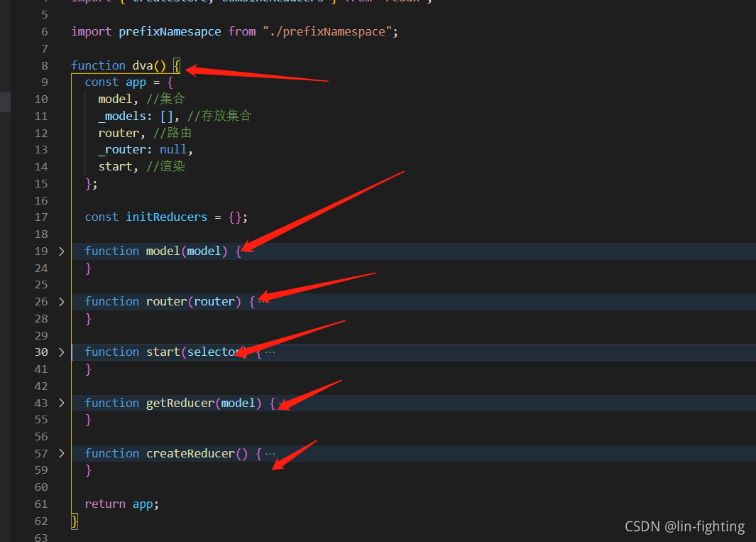Expand folded function model on line 19
756x542 pixels.
[61, 251]
